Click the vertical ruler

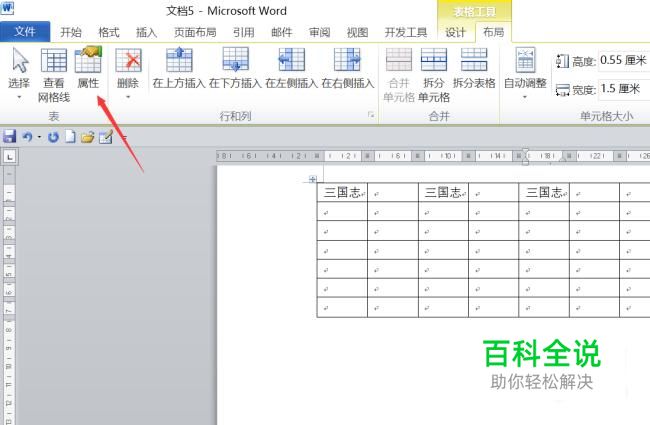[9, 294]
